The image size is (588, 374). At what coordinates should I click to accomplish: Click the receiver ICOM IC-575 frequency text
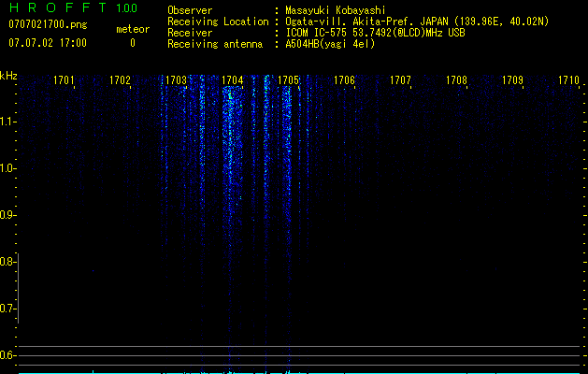pyautogui.click(x=375, y=33)
